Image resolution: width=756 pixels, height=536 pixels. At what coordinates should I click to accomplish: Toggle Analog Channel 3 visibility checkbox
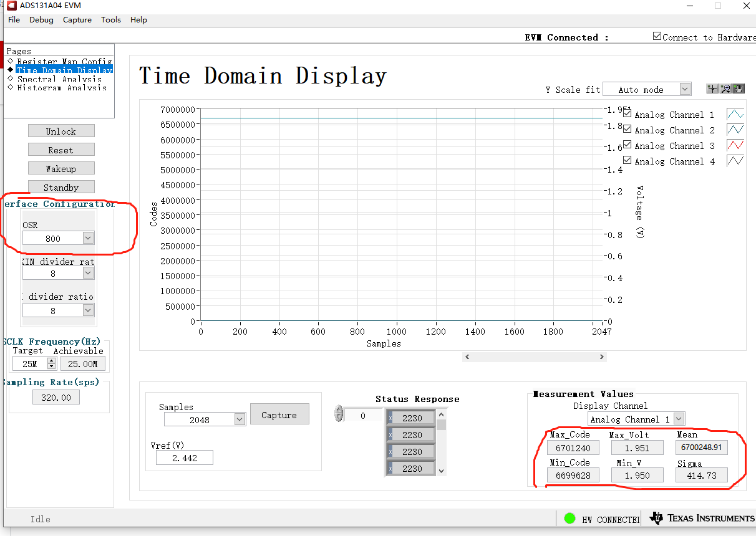[628, 145]
